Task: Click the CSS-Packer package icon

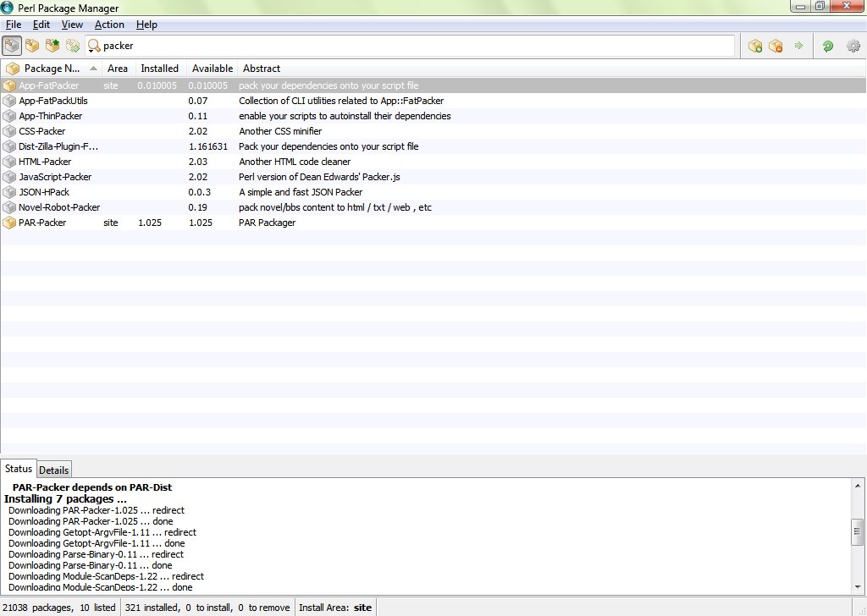Action: point(9,131)
